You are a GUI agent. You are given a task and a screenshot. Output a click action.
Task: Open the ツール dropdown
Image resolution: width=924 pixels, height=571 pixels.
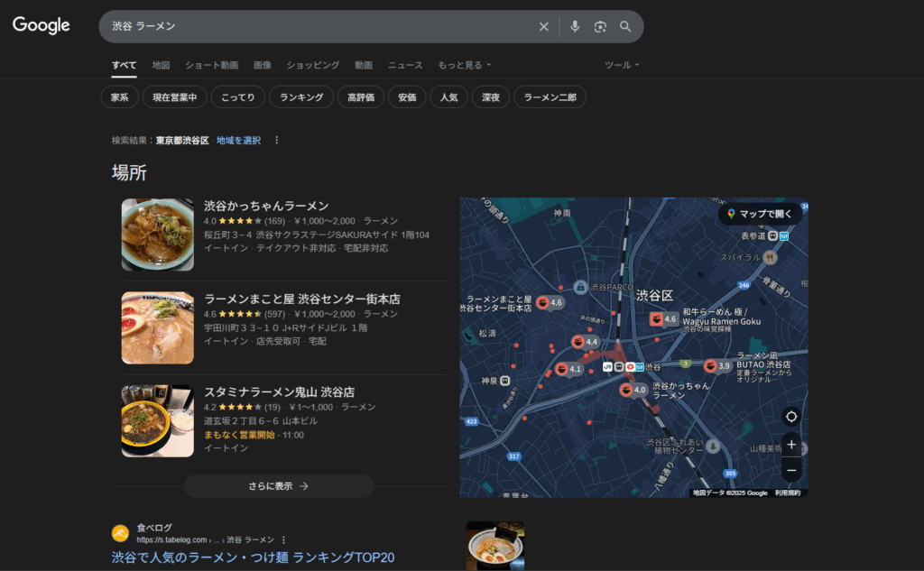(x=622, y=65)
